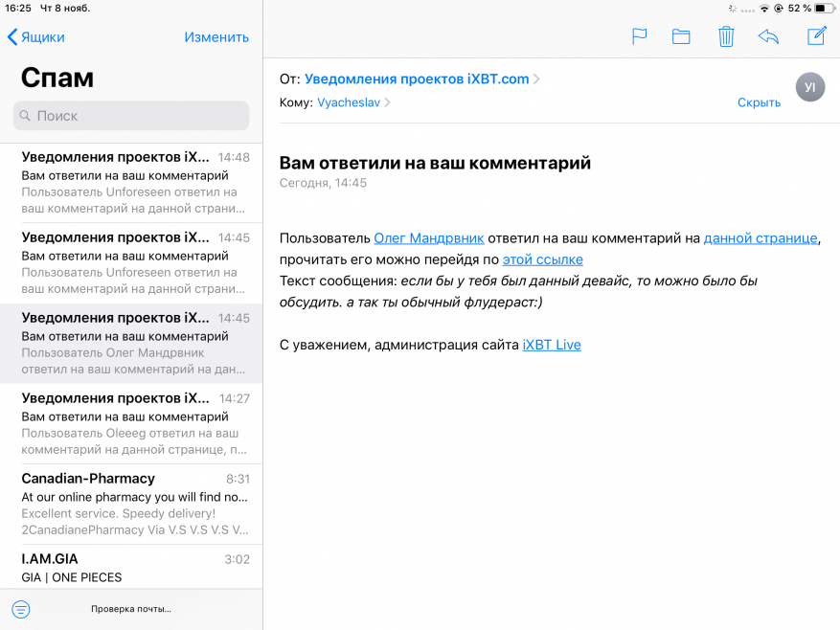
Task: Tap the reply arrow icon
Action: tap(768, 36)
